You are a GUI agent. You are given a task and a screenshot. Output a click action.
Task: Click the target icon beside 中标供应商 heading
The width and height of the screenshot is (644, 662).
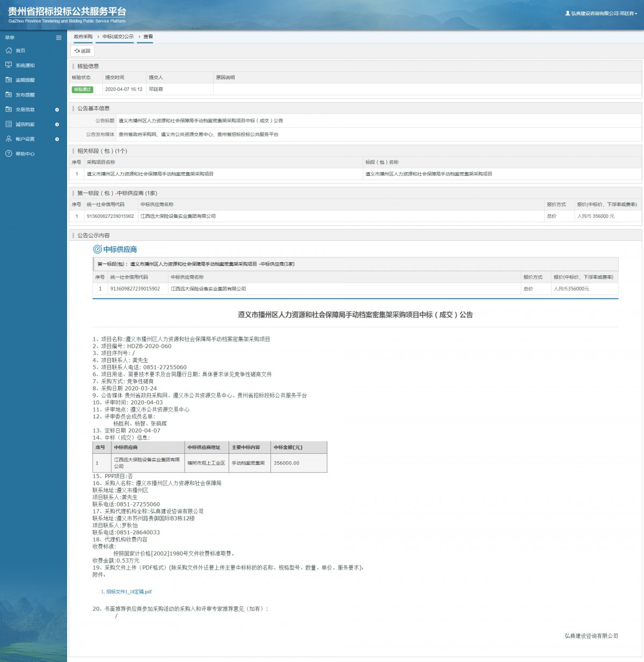pyautogui.click(x=97, y=249)
